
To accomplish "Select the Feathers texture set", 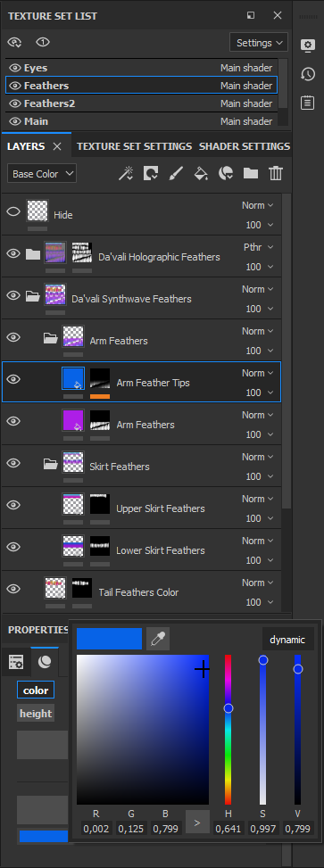I will (141, 86).
